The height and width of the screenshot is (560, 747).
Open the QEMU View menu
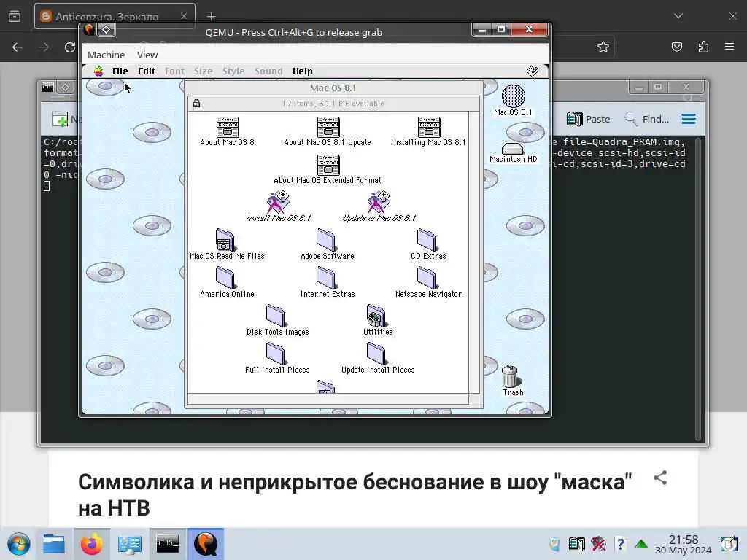[x=147, y=55]
